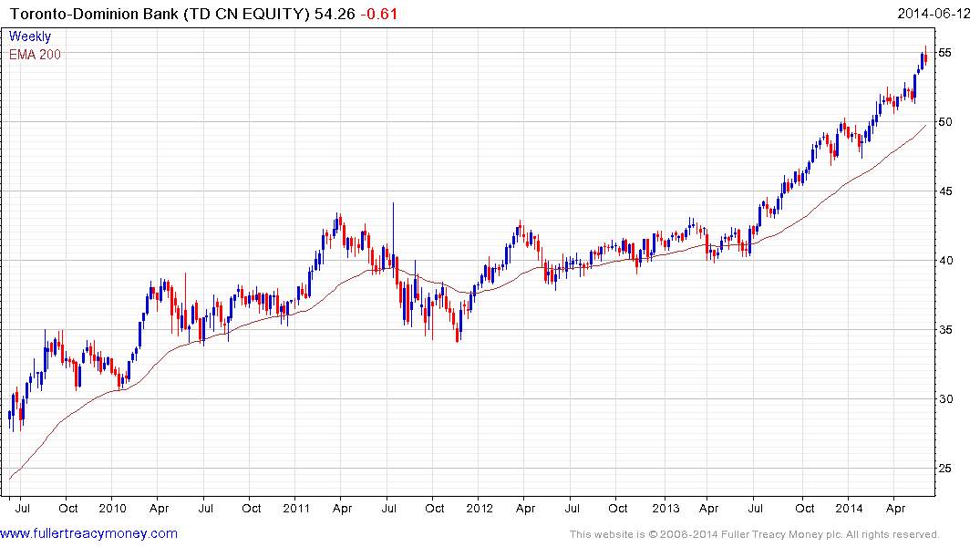This screenshot has width=980, height=547.
Task: Click the 2010 year label on time axis
Action: [112, 508]
